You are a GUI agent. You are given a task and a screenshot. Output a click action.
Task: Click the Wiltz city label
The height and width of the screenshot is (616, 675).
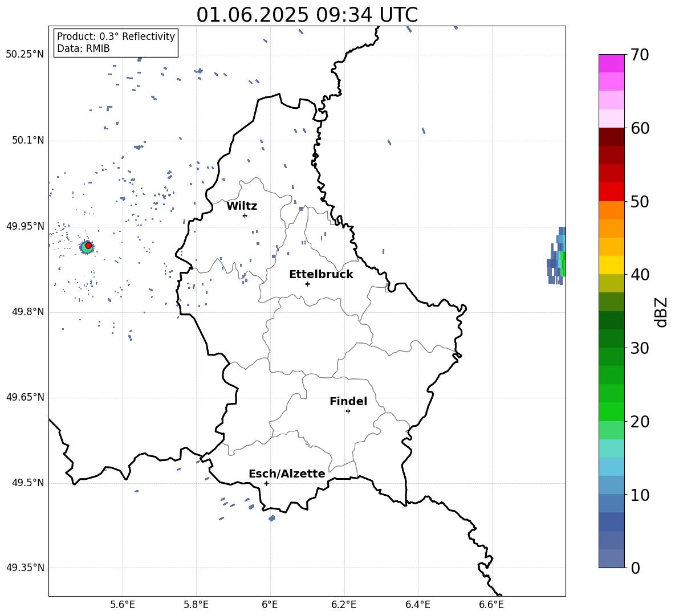point(242,206)
